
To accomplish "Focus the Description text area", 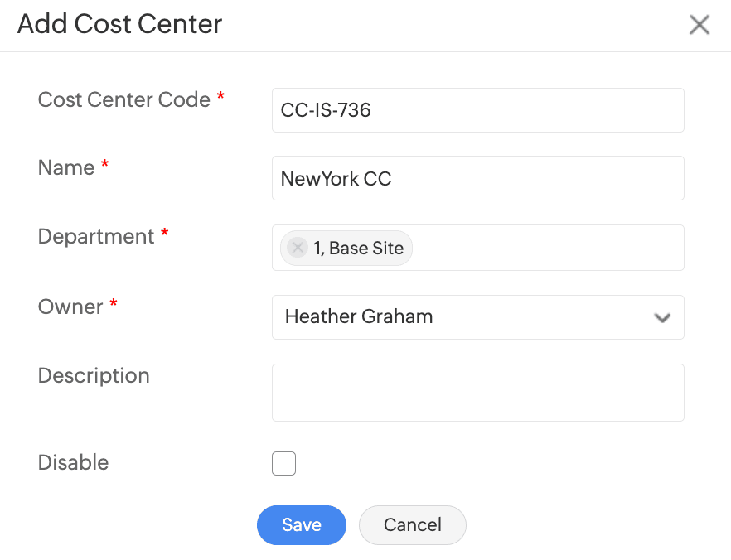I will [477, 392].
